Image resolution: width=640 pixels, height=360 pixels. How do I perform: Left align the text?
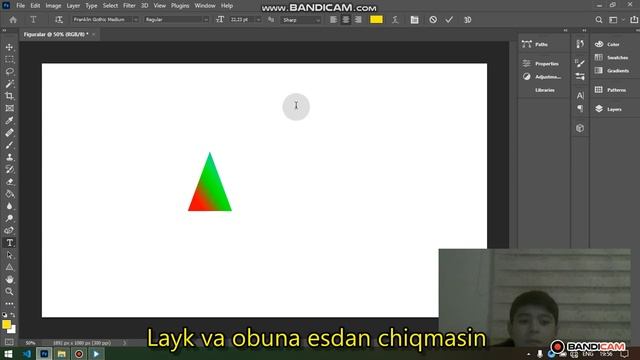point(333,20)
